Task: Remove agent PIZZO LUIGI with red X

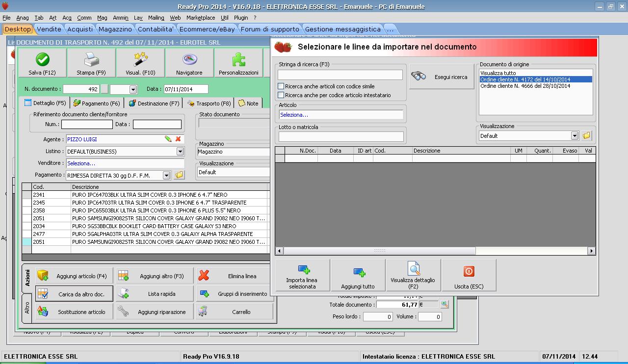Action: pos(178,139)
